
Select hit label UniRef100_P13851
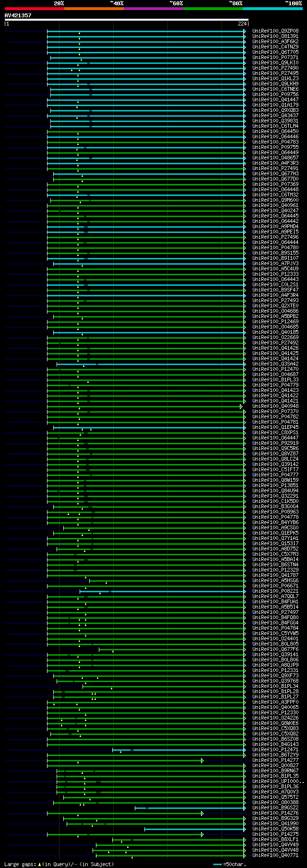point(275,486)
